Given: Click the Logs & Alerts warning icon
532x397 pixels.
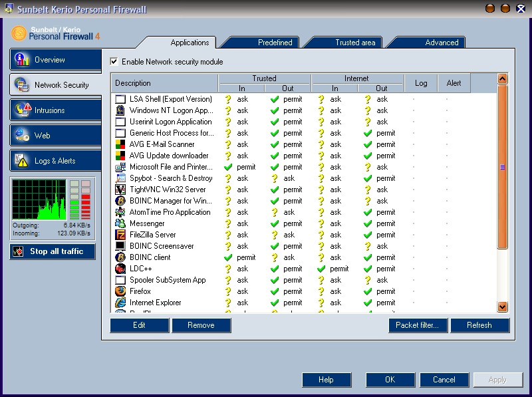Looking at the screenshot, I should click(x=21, y=160).
